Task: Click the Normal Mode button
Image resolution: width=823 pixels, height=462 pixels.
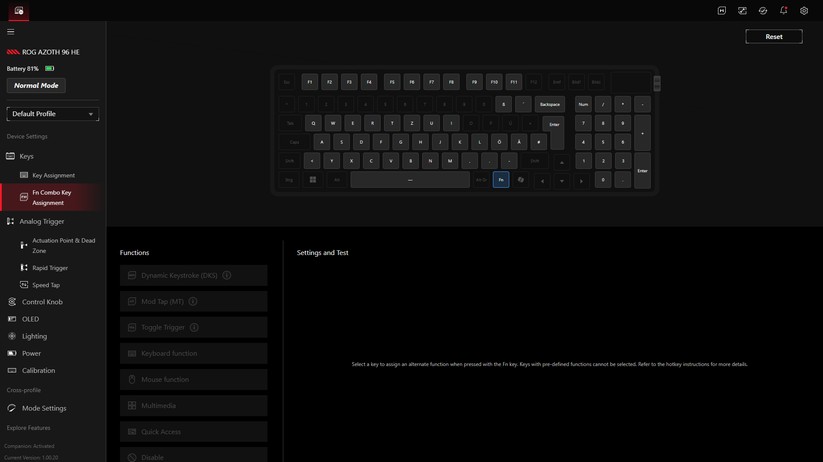Action: [36, 86]
